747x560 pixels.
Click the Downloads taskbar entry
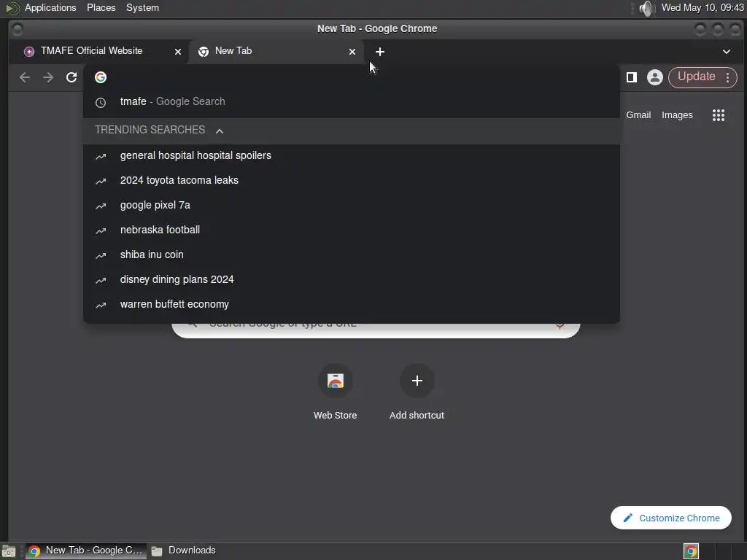tap(184, 551)
